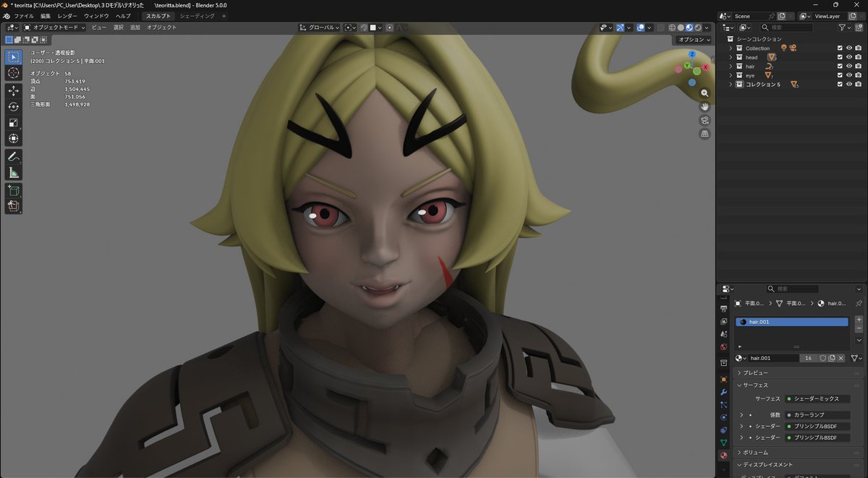The width and height of the screenshot is (868, 478).
Task: Click the material user count 16
Action: pyautogui.click(x=808, y=358)
